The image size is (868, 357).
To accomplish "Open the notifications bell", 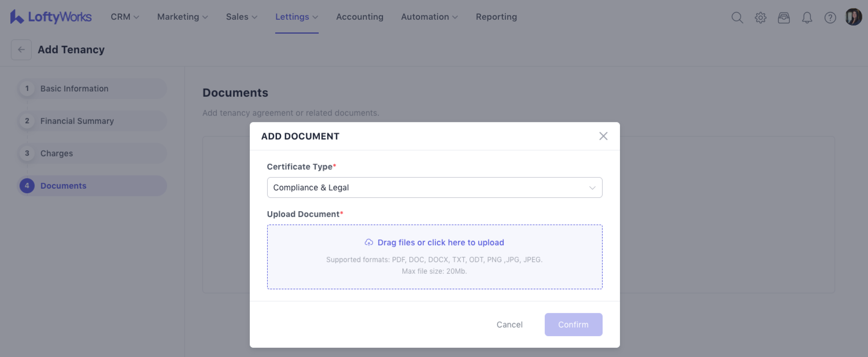I will click(807, 17).
